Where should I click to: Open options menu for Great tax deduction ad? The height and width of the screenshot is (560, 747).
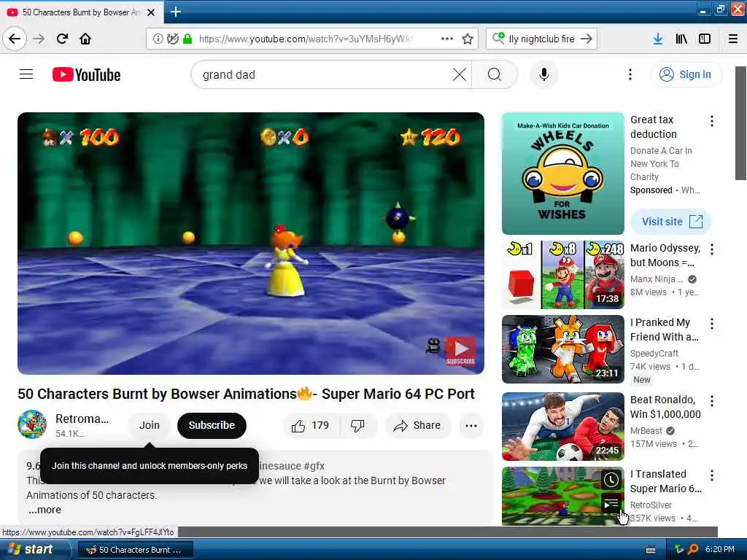pos(712,121)
